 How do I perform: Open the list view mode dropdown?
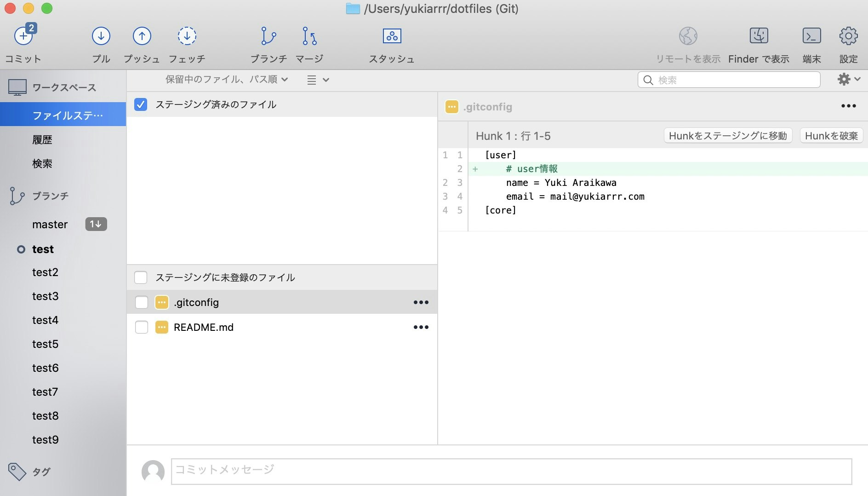pos(318,80)
